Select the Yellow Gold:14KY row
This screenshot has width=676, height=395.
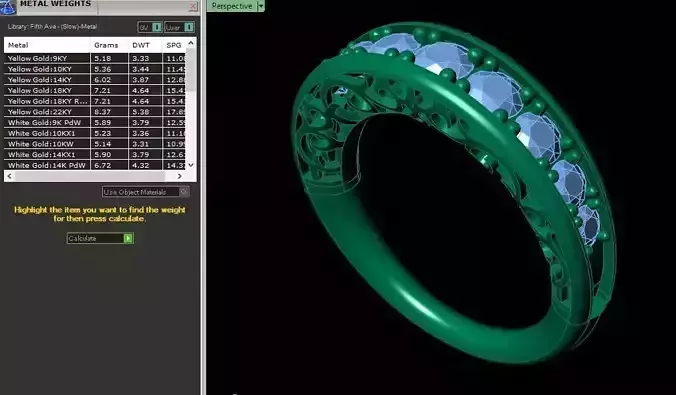[x=95, y=80]
